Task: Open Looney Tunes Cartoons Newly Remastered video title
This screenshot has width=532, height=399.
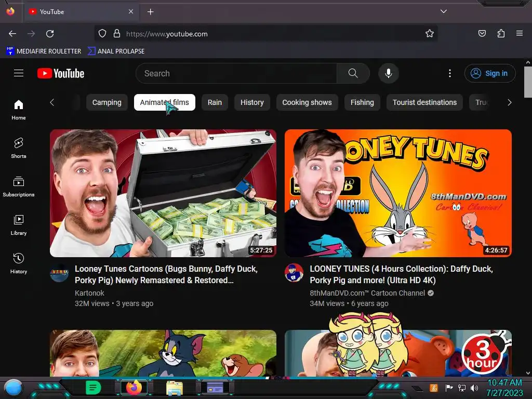Action: click(166, 274)
